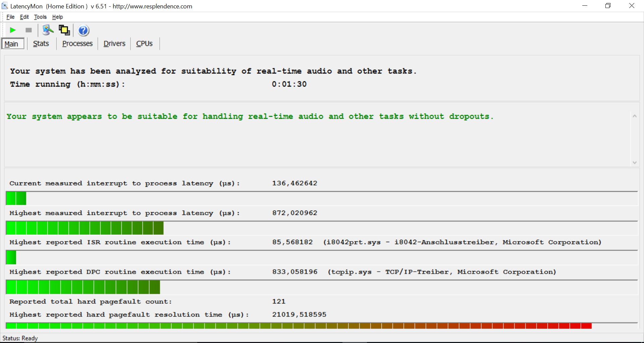
Task: Open the File menu
Action: coord(10,17)
